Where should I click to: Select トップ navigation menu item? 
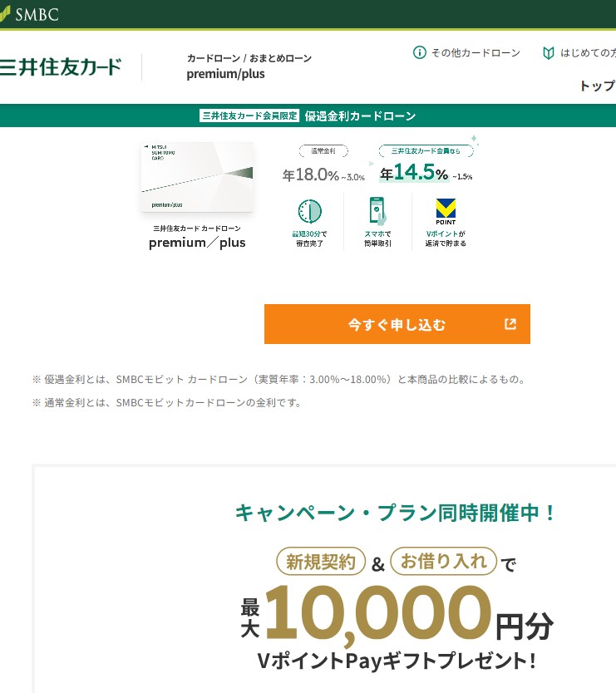click(598, 86)
